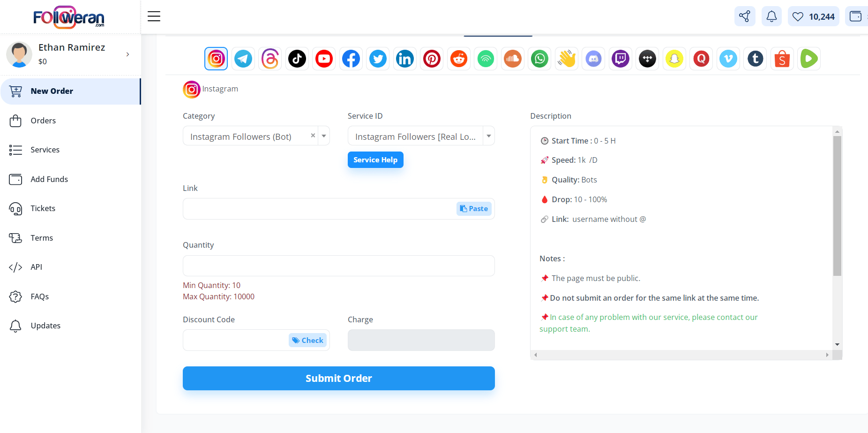The image size is (868, 433).
Task: Open Terms in the sidebar
Action: point(70,238)
